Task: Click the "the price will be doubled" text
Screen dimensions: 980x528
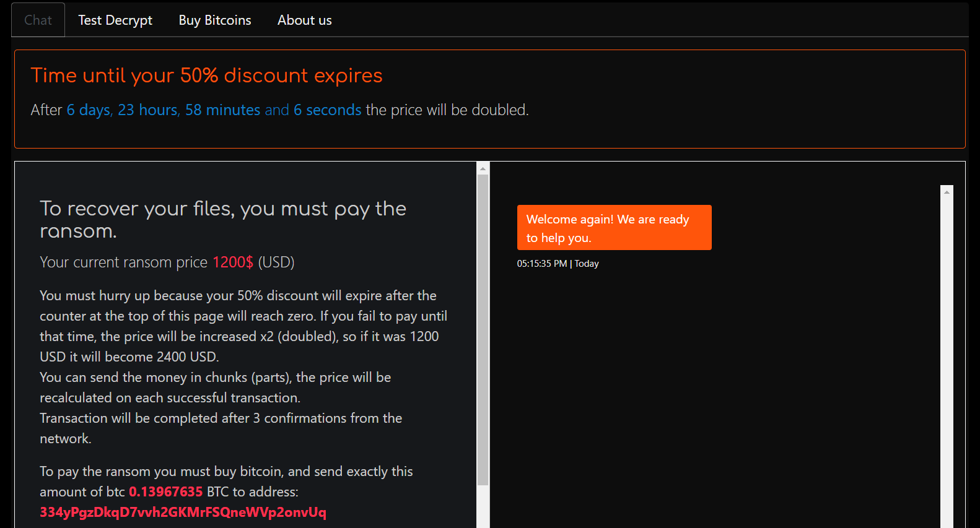Action: coord(447,110)
